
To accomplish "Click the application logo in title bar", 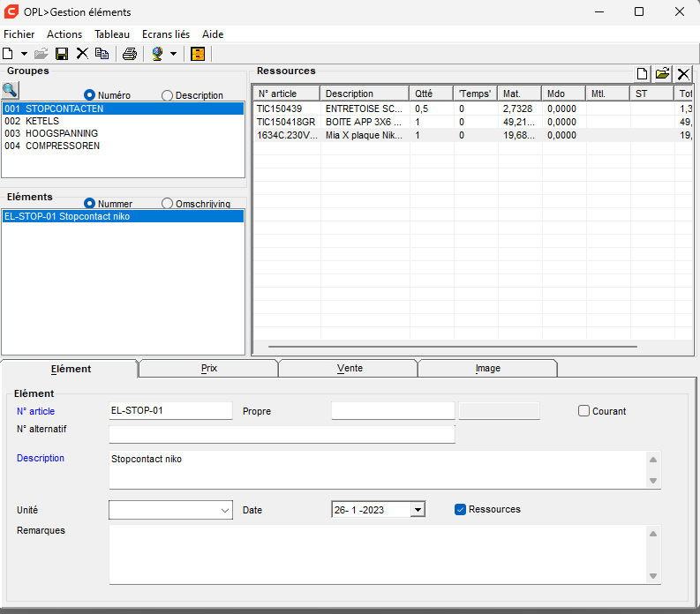I will [x=11, y=11].
